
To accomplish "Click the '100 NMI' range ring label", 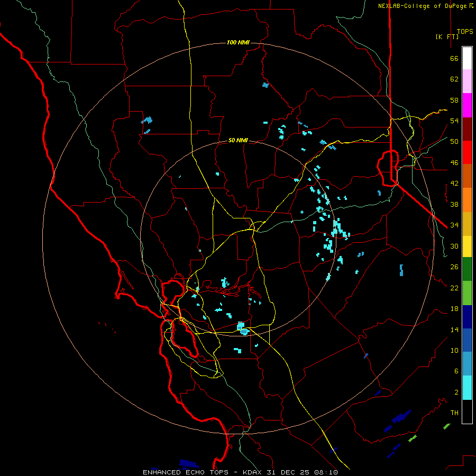I will [238, 42].
